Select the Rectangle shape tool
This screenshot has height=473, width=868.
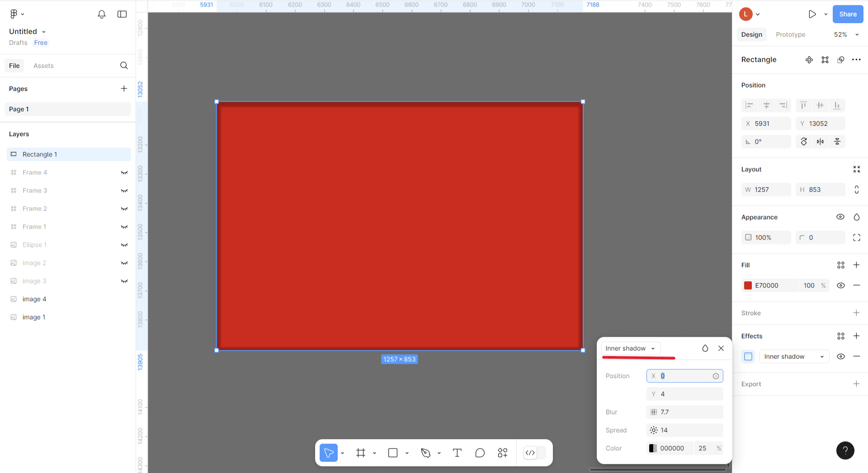coord(393,453)
